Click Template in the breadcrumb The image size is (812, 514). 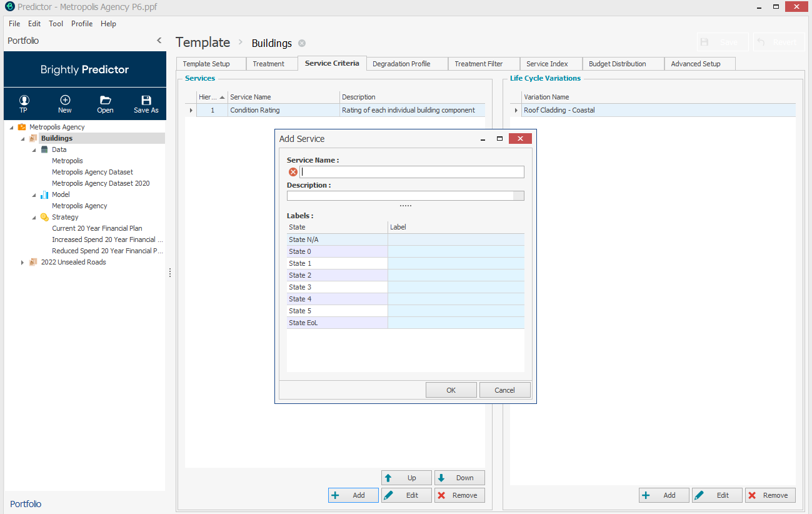(203, 43)
